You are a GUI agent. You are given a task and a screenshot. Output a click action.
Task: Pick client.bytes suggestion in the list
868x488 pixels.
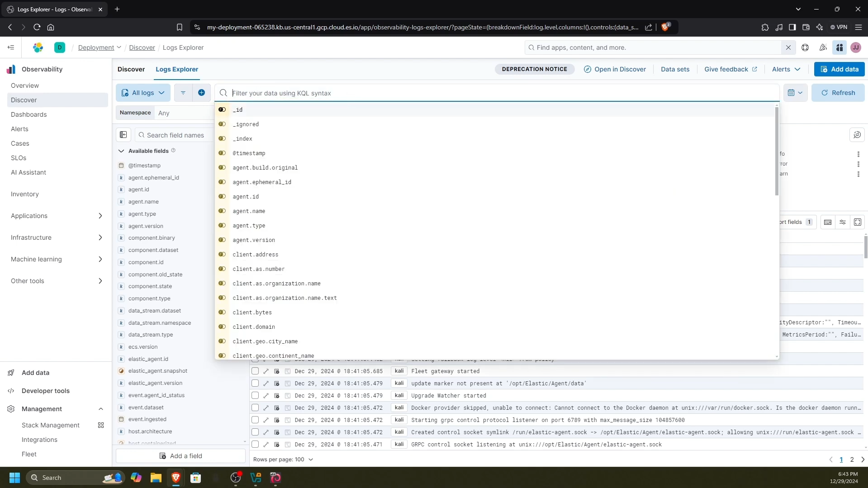[x=252, y=313]
